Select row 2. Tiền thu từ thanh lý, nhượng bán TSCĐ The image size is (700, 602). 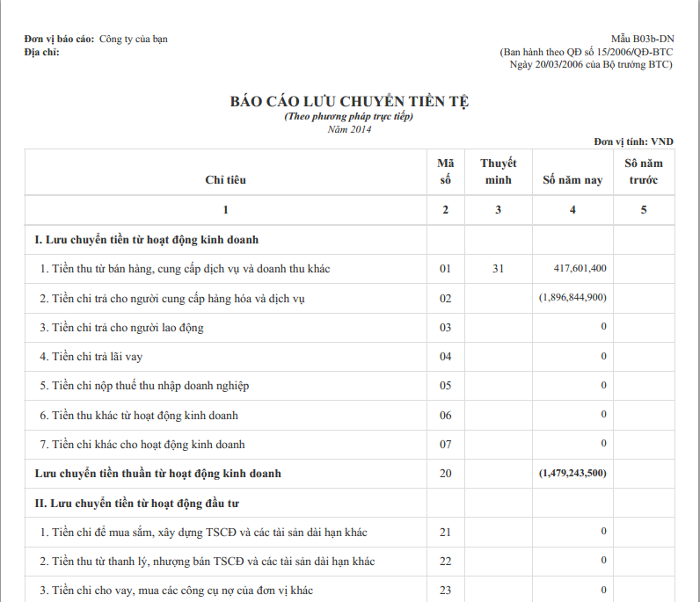click(208, 562)
